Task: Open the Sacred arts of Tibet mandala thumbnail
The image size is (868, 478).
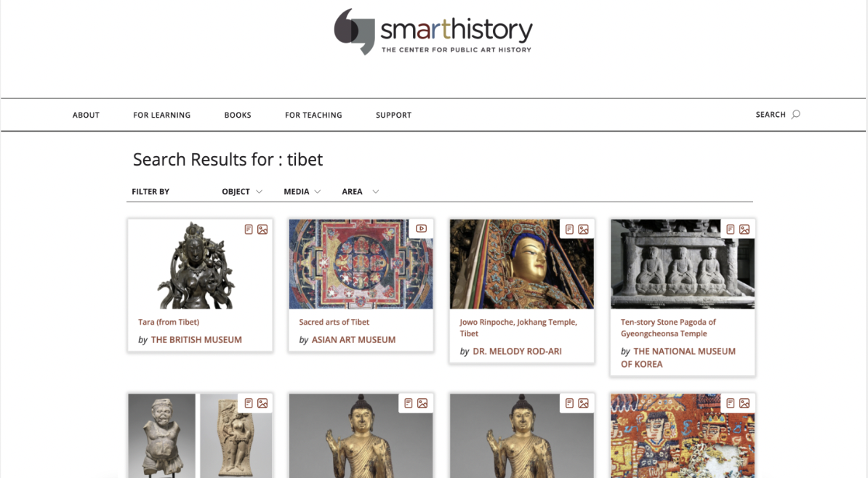Action: tap(361, 264)
